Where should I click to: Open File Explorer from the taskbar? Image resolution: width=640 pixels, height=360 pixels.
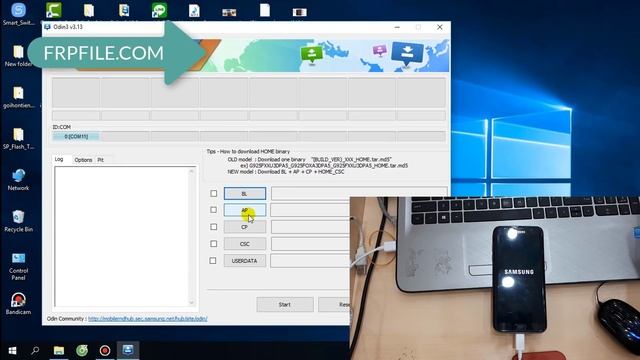(x=59, y=350)
